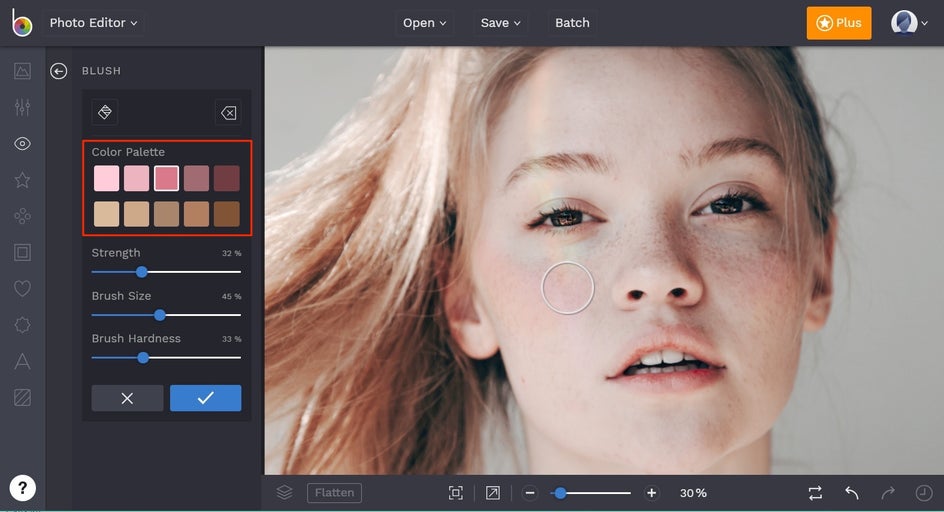Open the history clock icon
Image resolution: width=944 pixels, height=512 pixels.
point(924,493)
